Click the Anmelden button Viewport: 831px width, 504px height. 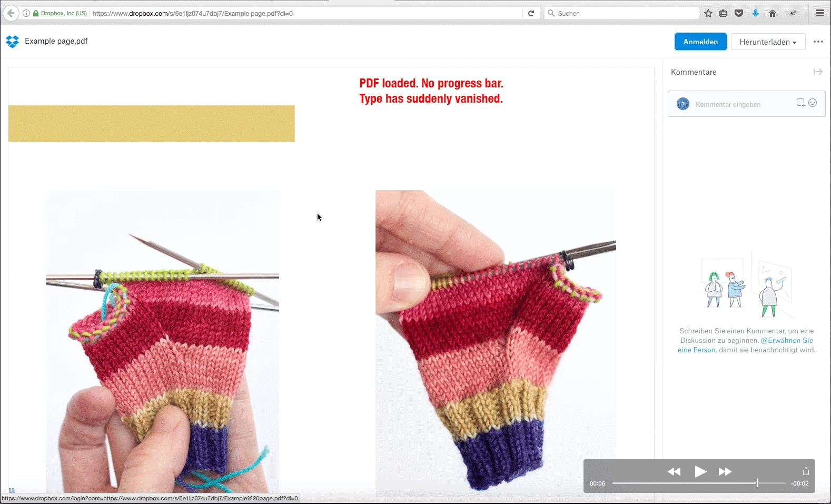coord(700,42)
